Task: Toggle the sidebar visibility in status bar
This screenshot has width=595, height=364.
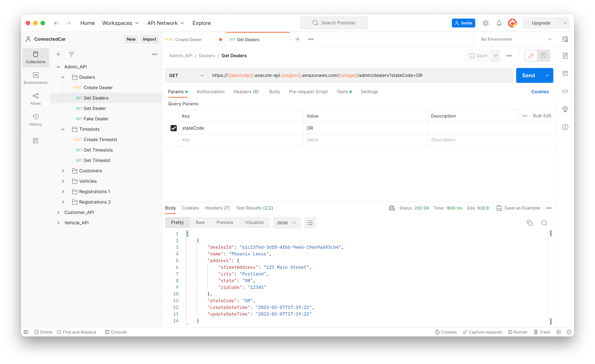Action: (x=26, y=332)
